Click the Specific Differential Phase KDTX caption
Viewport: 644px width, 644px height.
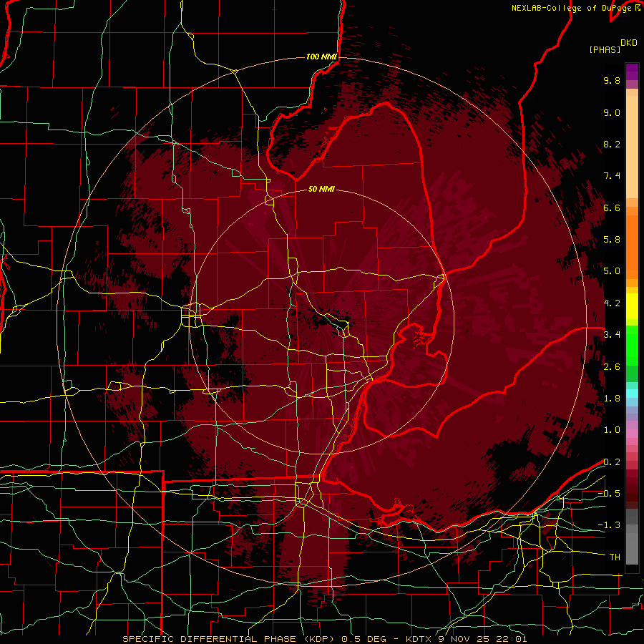[325, 639]
